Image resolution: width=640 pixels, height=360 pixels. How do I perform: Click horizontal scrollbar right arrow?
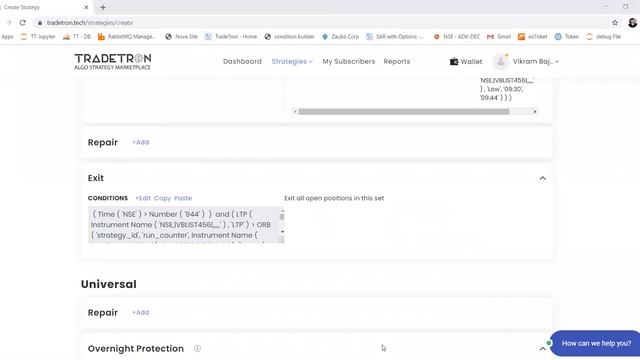coord(535,111)
